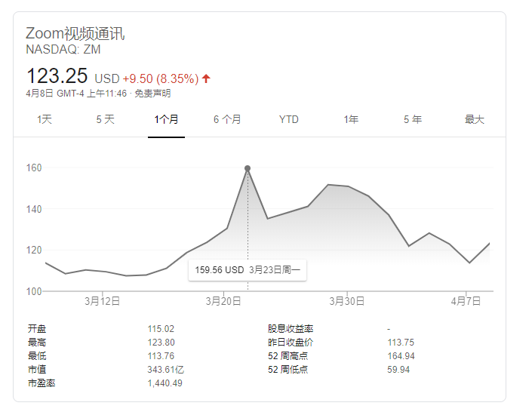Switch to the 1年 tab
532x415 pixels.
351,119
